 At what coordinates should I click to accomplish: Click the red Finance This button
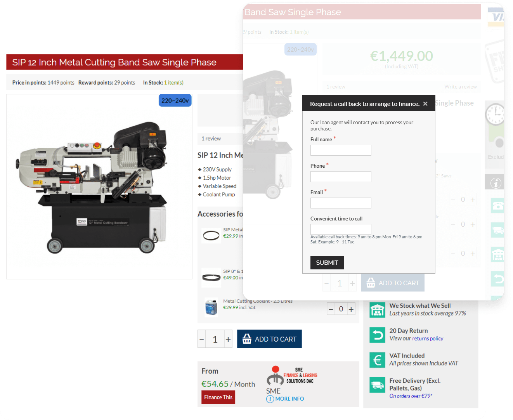click(x=218, y=397)
